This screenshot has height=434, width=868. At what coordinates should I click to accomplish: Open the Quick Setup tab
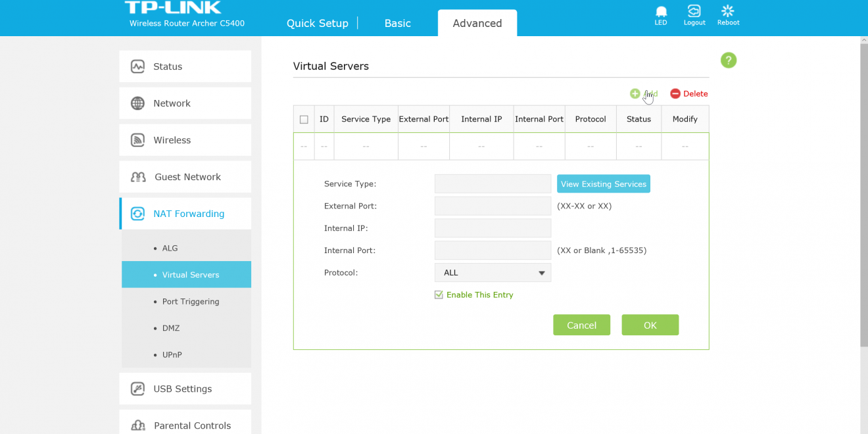(317, 23)
